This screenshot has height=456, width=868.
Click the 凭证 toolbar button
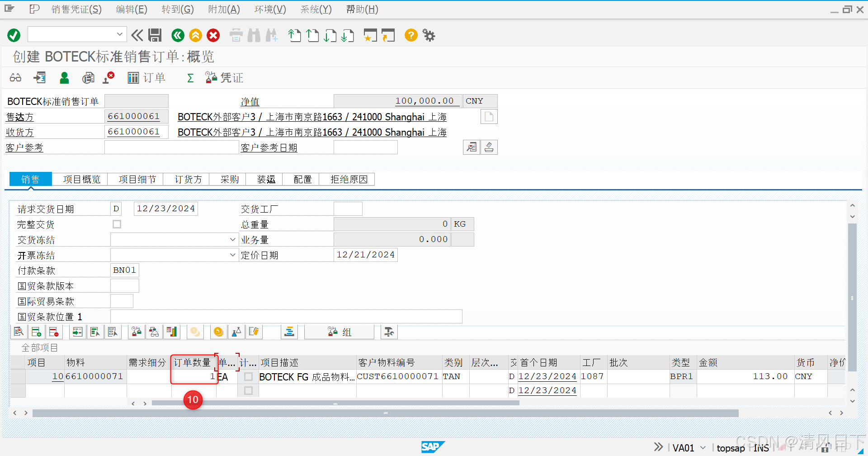224,78
